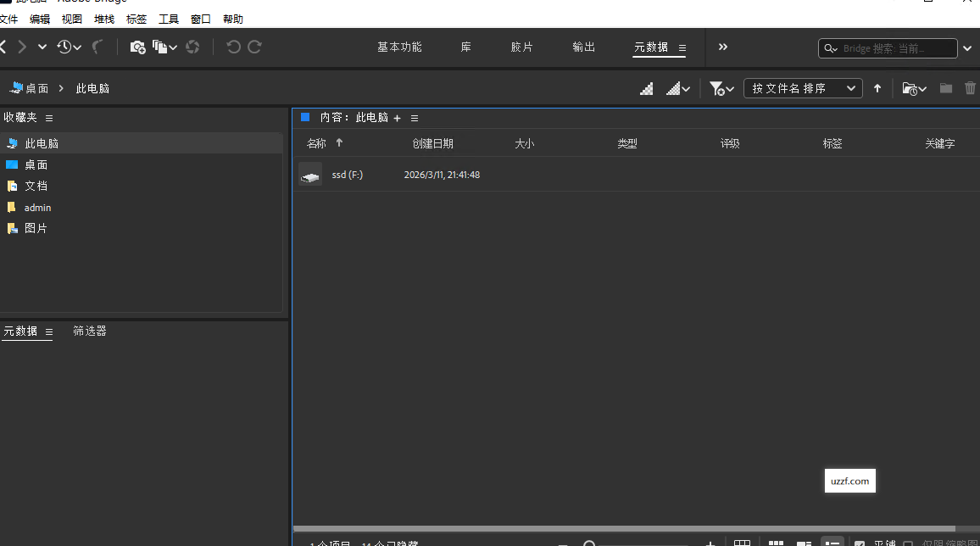The width and height of the screenshot is (980, 546).
Task: Open the 按文件名排序 sort dropdown
Action: click(x=803, y=87)
